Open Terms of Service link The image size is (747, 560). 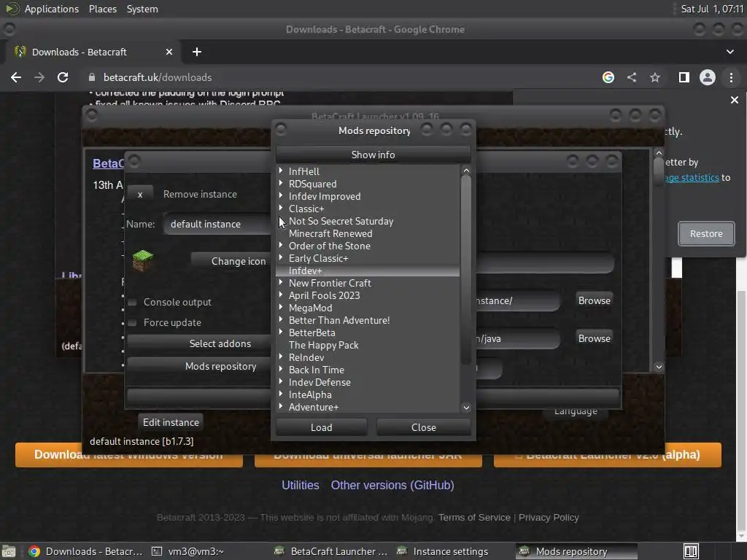pos(474,518)
